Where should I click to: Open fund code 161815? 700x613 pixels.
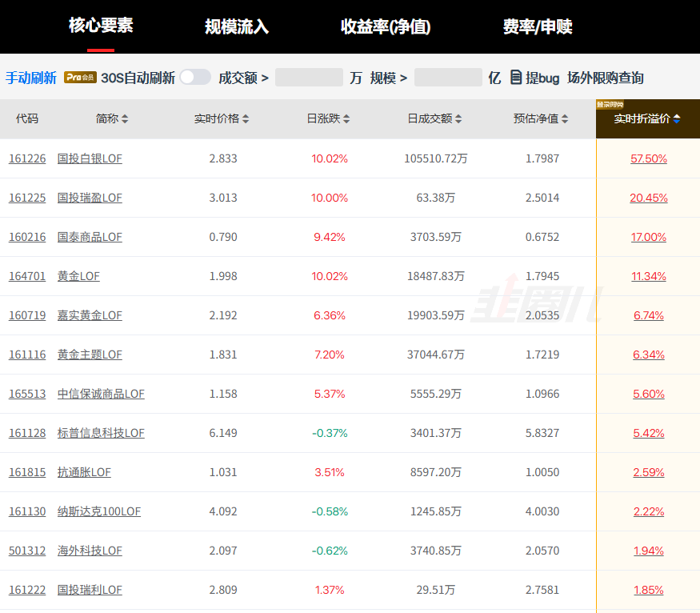(27, 473)
